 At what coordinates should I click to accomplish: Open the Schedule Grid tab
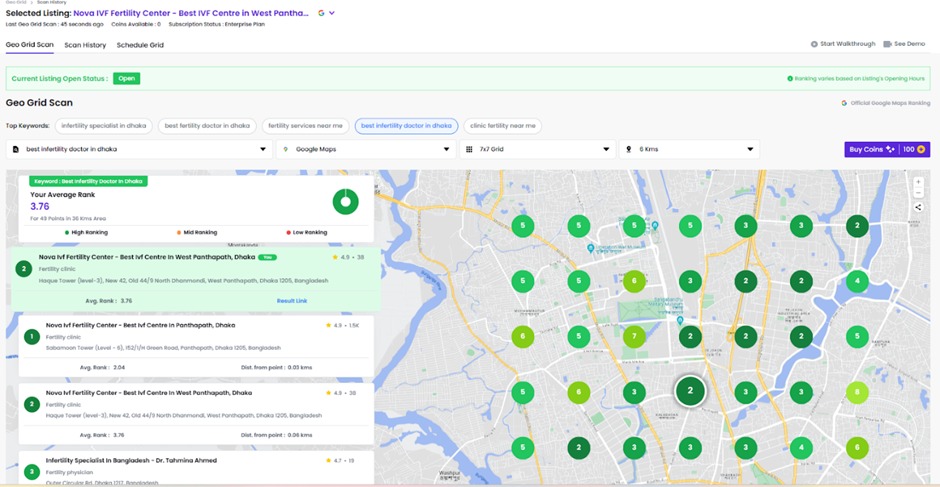click(140, 45)
